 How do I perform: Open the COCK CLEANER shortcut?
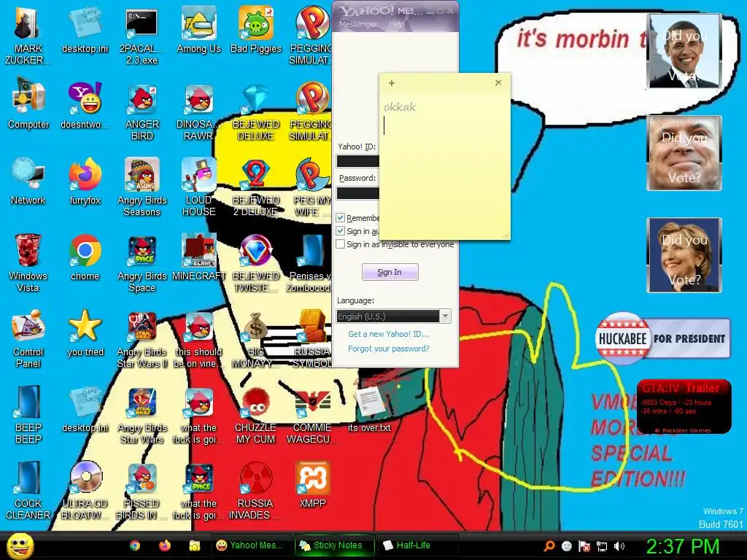(x=28, y=491)
